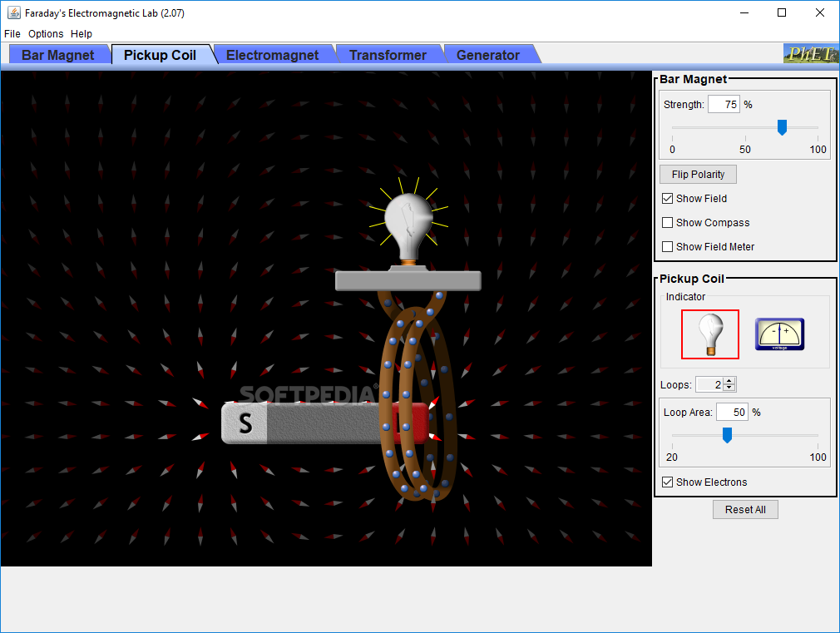Open the File menu
This screenshot has width=840, height=633.
[12, 34]
